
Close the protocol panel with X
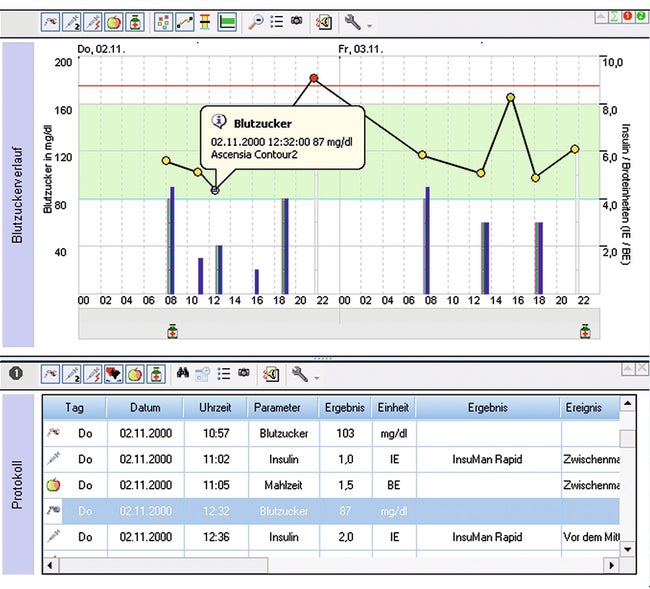642,368
